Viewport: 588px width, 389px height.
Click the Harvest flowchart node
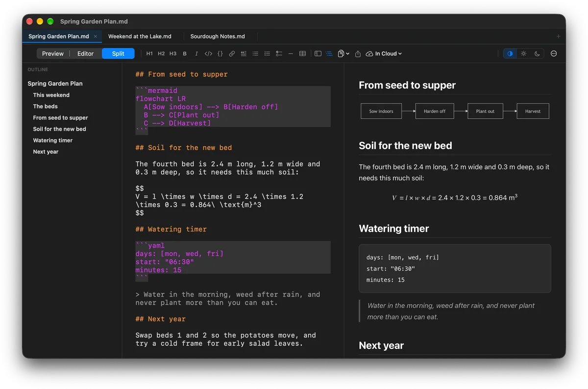pos(533,111)
